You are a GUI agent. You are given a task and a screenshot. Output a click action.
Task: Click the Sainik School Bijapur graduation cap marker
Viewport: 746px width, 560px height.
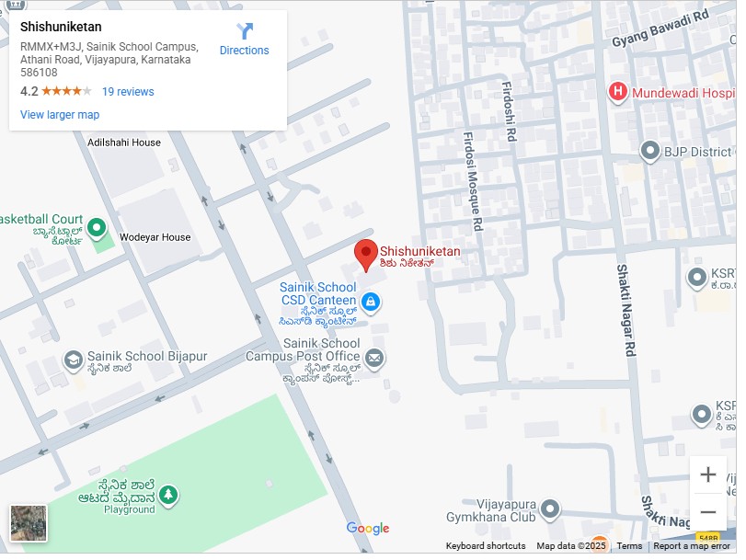(x=74, y=361)
